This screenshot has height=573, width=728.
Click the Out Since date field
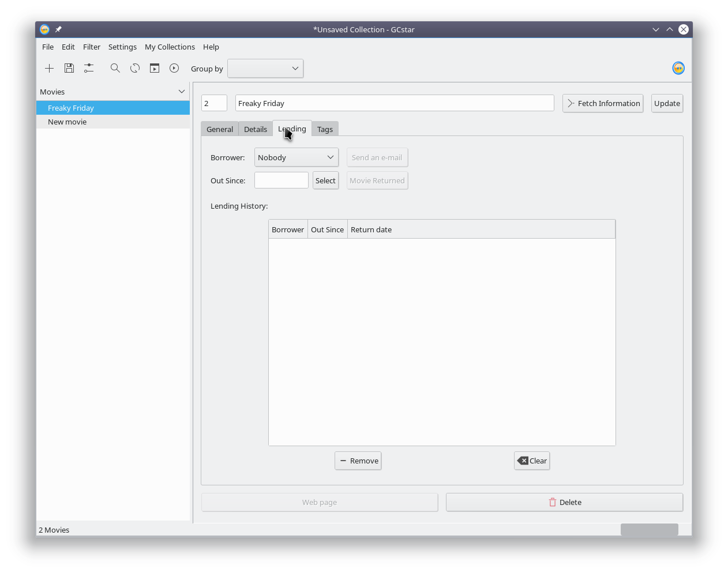282,180
